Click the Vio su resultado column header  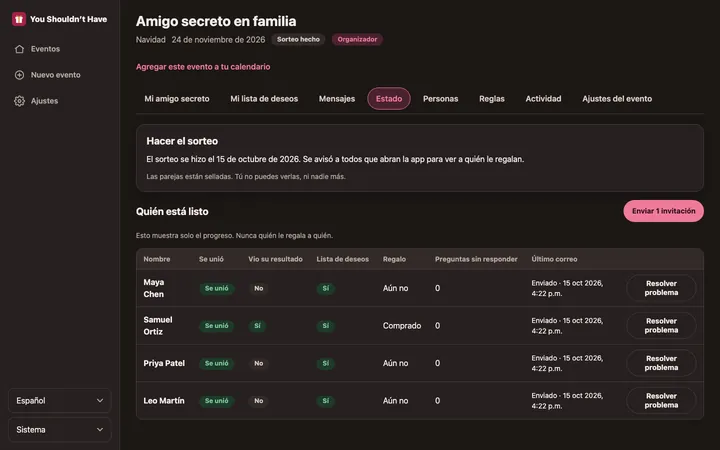(276, 259)
